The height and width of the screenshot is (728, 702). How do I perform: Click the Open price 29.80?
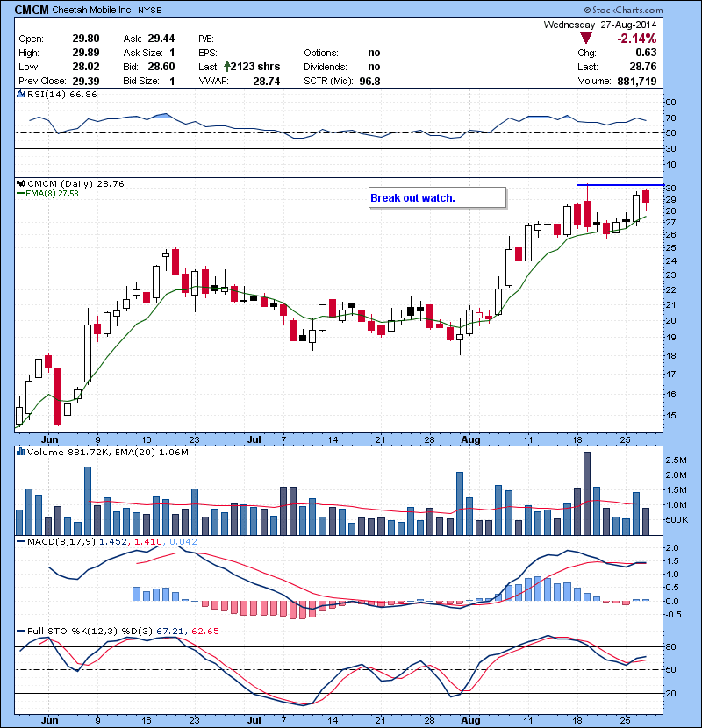coord(86,39)
